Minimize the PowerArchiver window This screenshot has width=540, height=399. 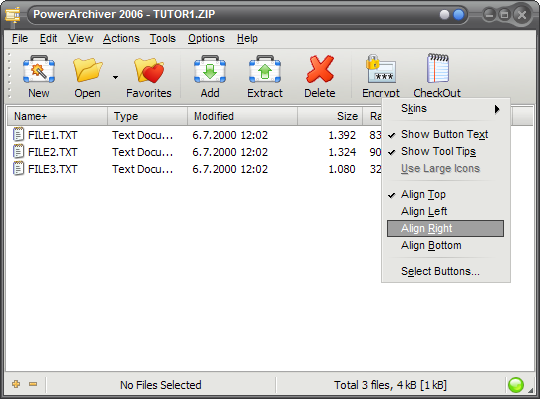[x=489, y=15]
